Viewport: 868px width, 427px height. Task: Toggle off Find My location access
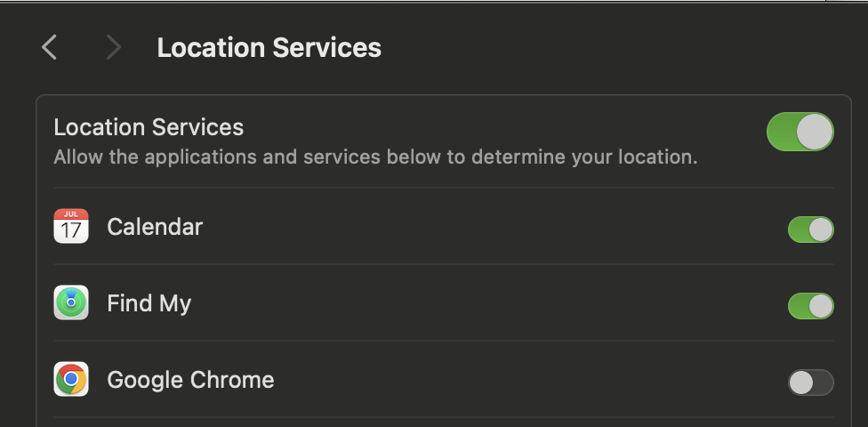[810, 306]
